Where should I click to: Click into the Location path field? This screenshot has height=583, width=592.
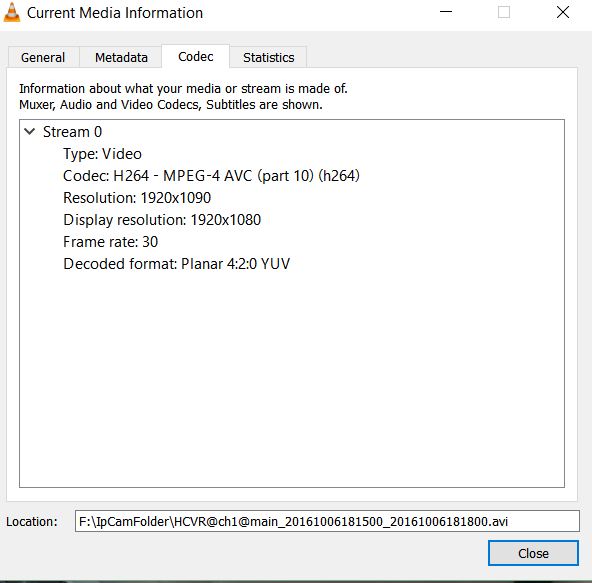[327, 521]
